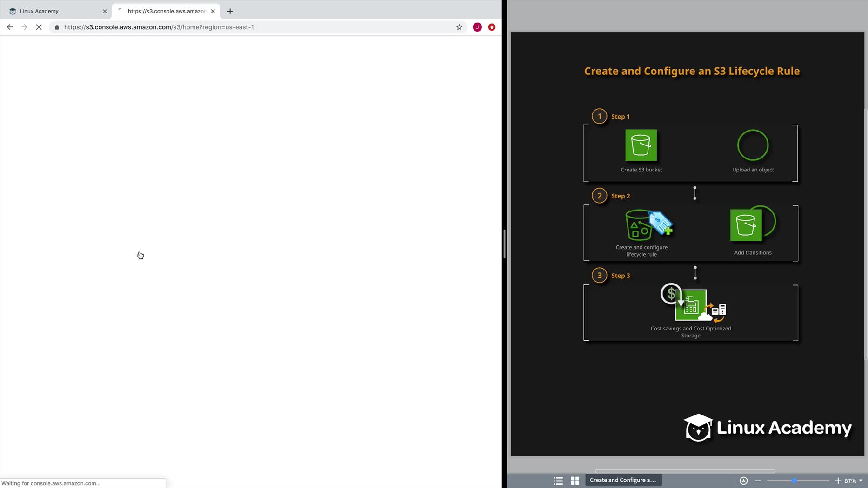
Task: Stop loading the S3 console page
Action: click(39, 27)
